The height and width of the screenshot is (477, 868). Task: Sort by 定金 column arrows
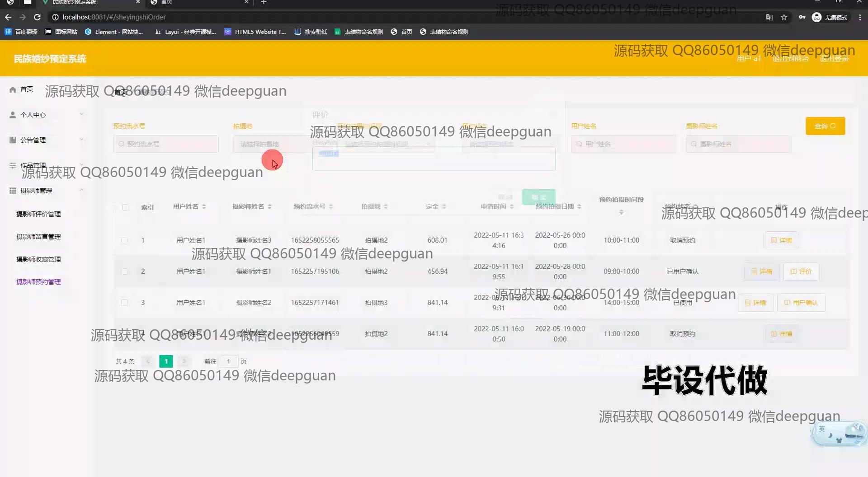pos(444,206)
